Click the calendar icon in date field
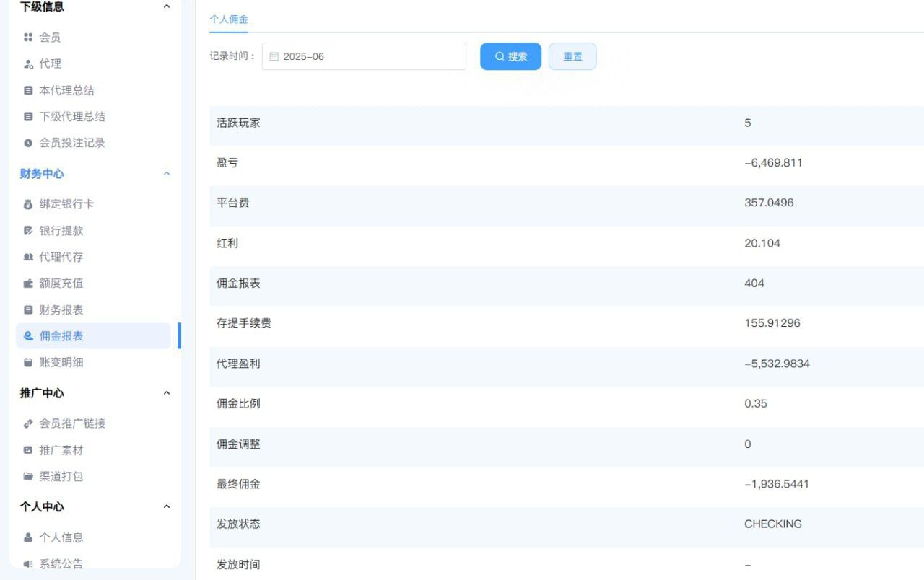This screenshot has height=580, width=924. point(274,56)
